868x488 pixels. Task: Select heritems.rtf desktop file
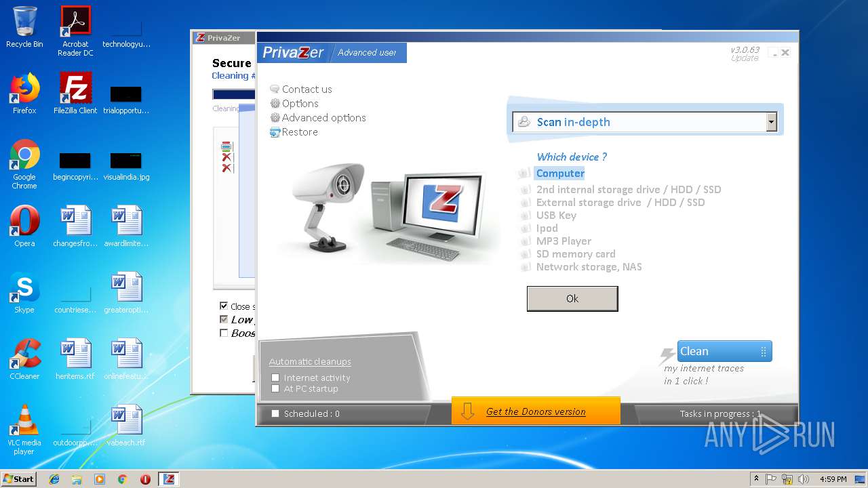click(x=75, y=359)
